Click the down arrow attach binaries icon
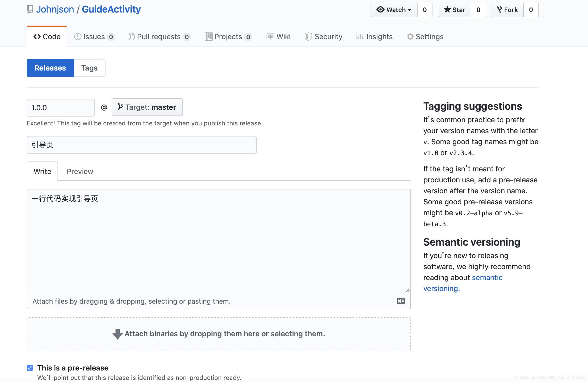The width and height of the screenshot is (588, 382). 117,334
